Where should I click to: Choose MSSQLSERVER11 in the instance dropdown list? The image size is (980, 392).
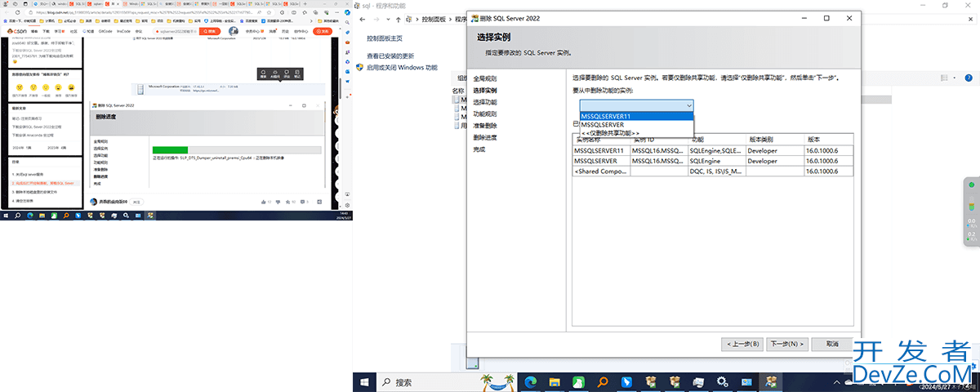636,116
